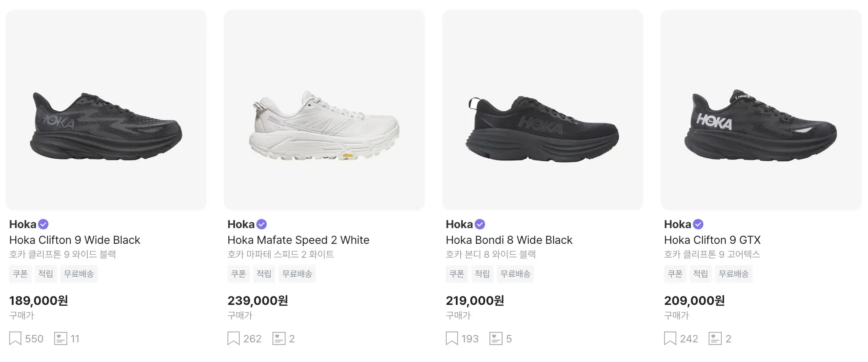Open the Hoka Mafate Speed 2 White title

(x=298, y=240)
